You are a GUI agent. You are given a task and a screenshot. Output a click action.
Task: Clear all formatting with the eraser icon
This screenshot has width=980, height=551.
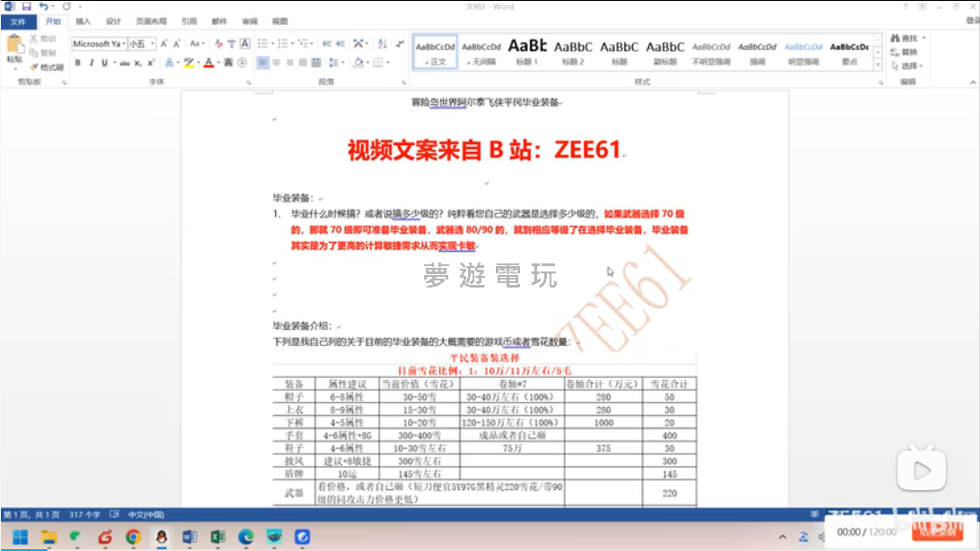pos(218,44)
